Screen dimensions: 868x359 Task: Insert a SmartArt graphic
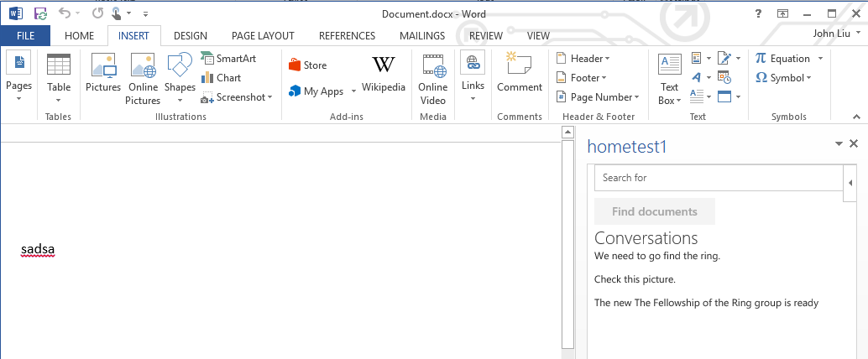click(228, 59)
